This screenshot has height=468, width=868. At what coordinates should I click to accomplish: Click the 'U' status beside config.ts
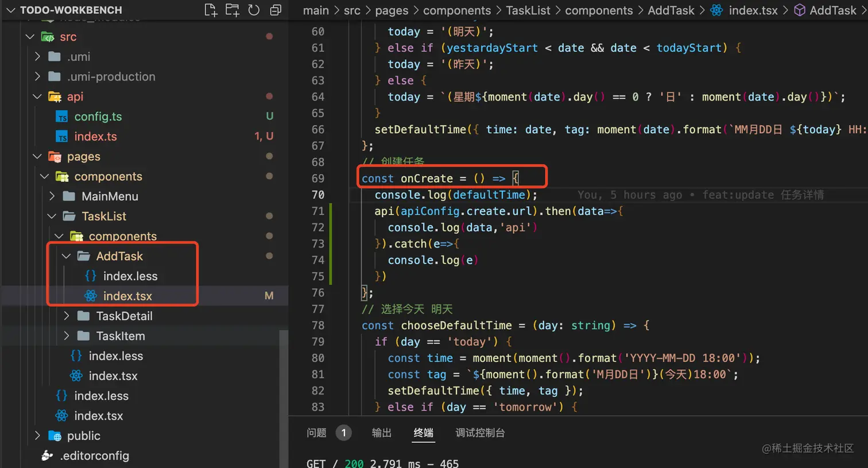(x=269, y=117)
